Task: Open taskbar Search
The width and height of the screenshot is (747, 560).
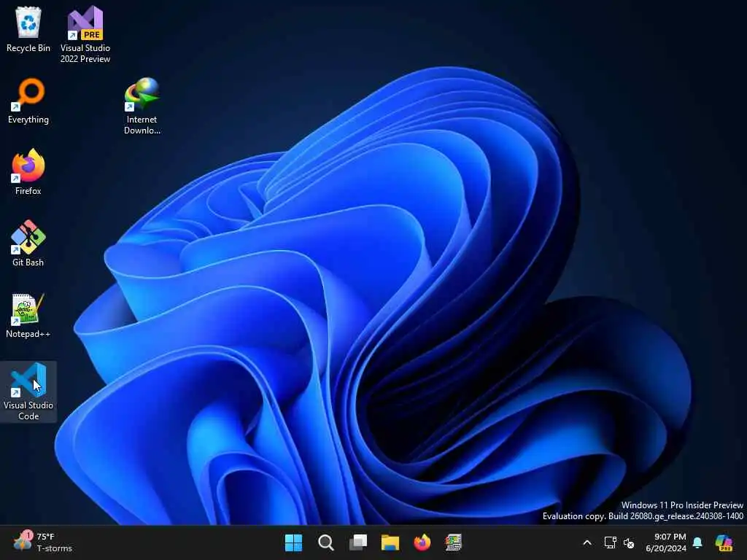Action: (326, 542)
